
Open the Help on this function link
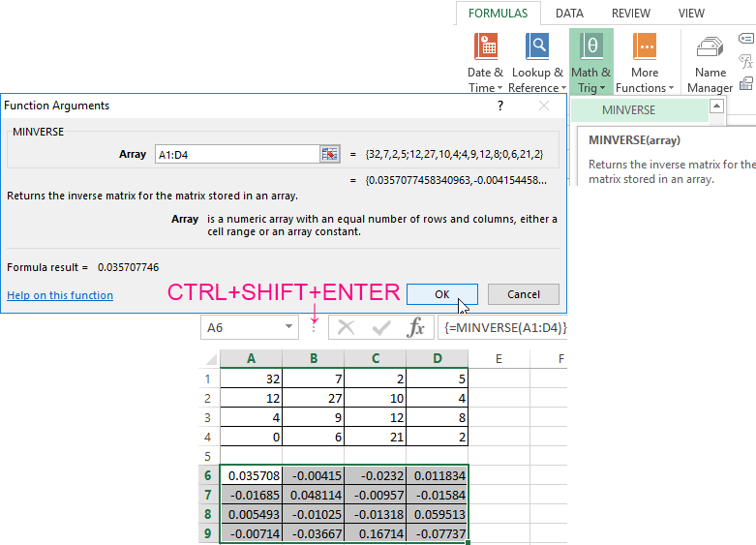click(x=60, y=295)
